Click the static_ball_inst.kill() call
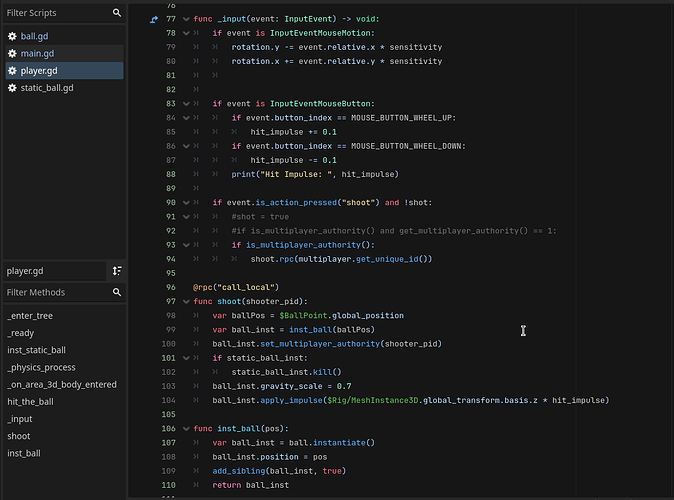 pos(286,372)
